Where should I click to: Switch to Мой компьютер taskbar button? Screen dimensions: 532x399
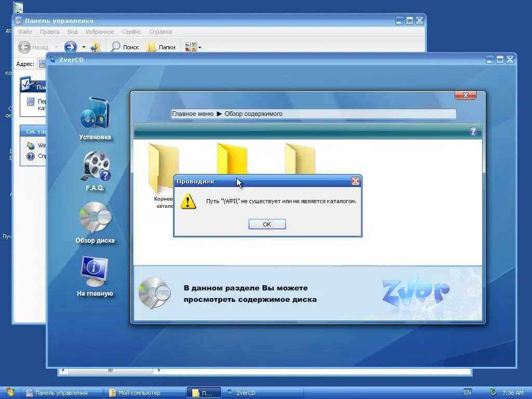[x=144, y=393]
